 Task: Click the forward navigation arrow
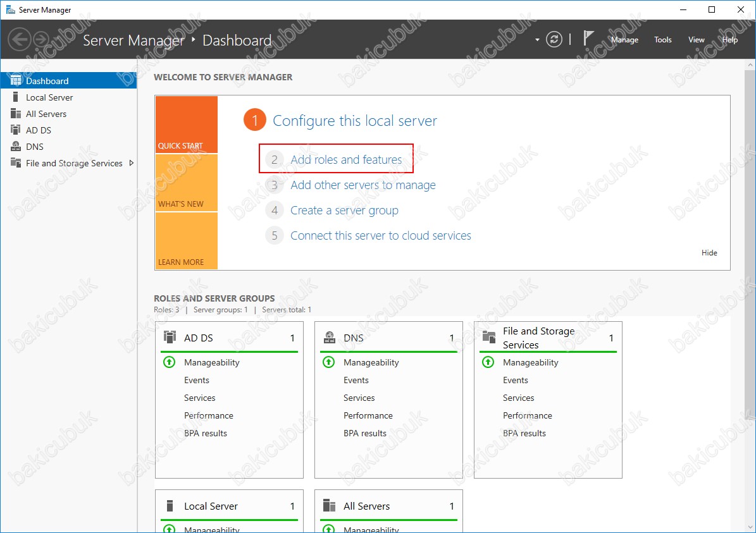(41, 40)
